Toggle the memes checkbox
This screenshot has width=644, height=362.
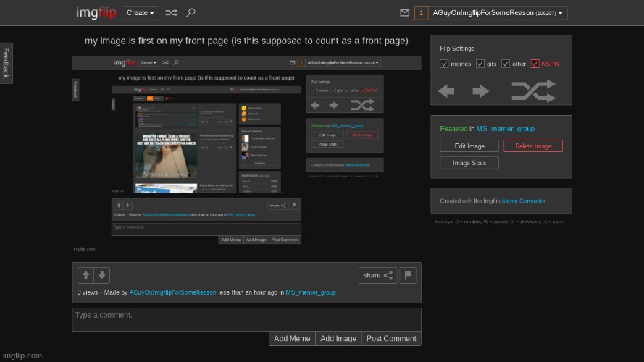click(x=444, y=64)
